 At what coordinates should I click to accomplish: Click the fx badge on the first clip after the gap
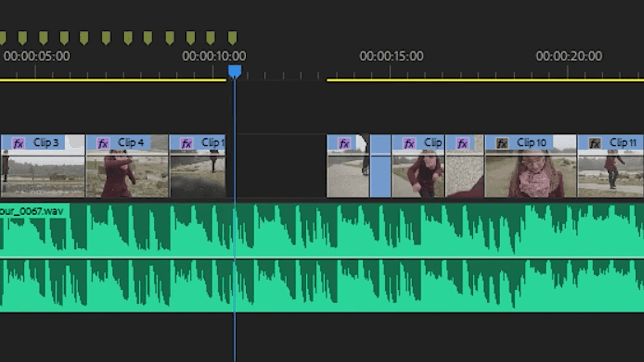pyautogui.click(x=344, y=143)
